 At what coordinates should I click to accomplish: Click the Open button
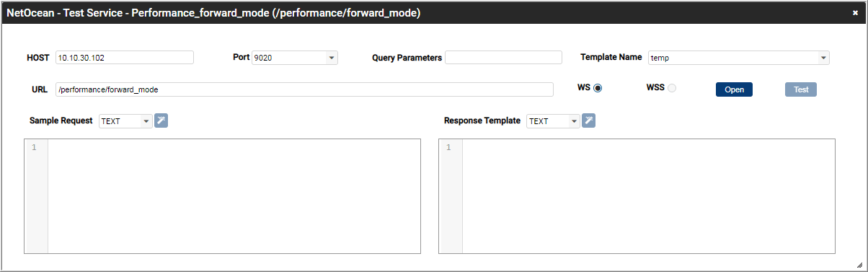pyautogui.click(x=734, y=89)
